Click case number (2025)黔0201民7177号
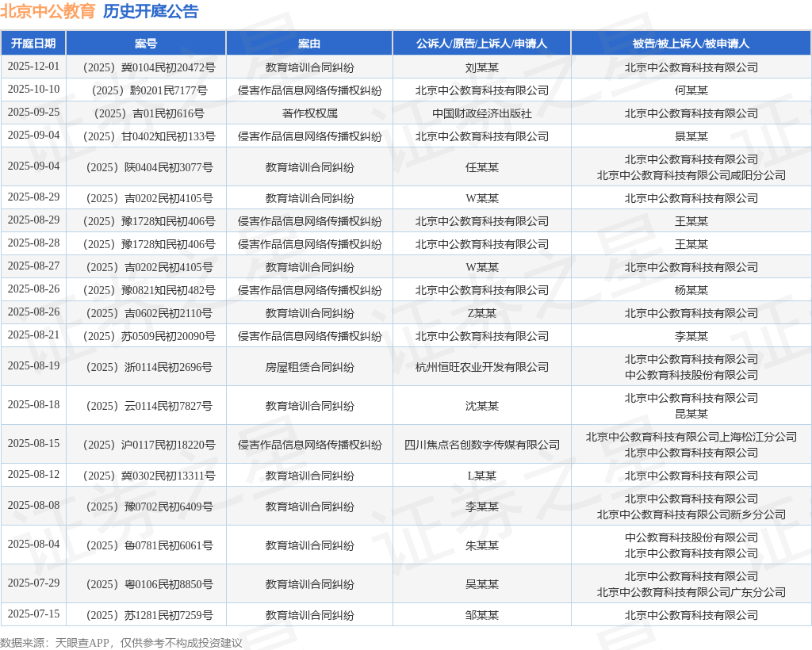 pyautogui.click(x=148, y=90)
